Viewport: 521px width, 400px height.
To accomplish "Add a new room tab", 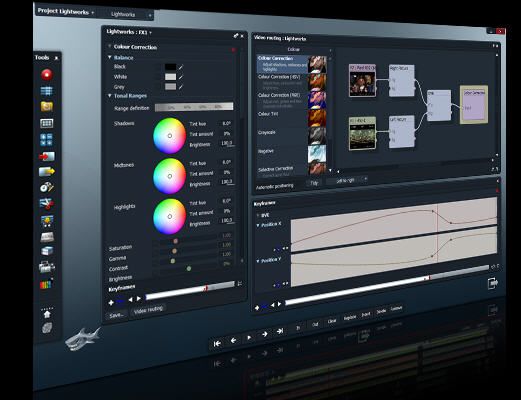I will click(x=150, y=15).
